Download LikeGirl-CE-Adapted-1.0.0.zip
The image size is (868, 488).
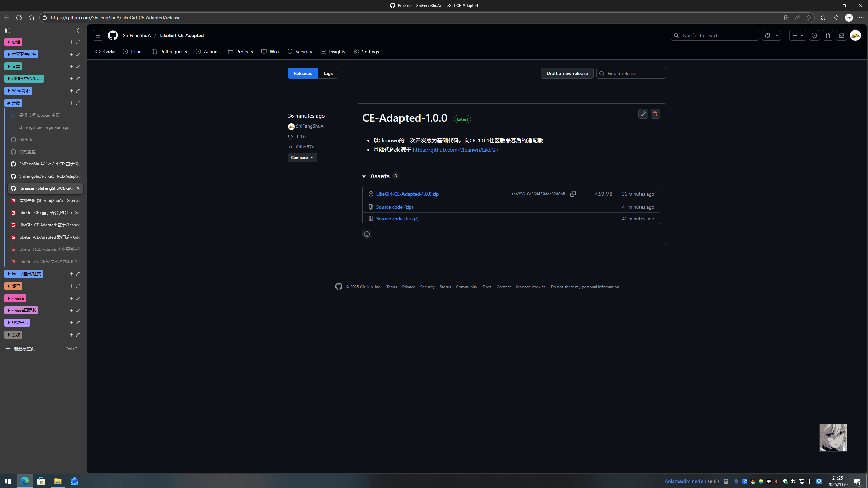point(407,194)
